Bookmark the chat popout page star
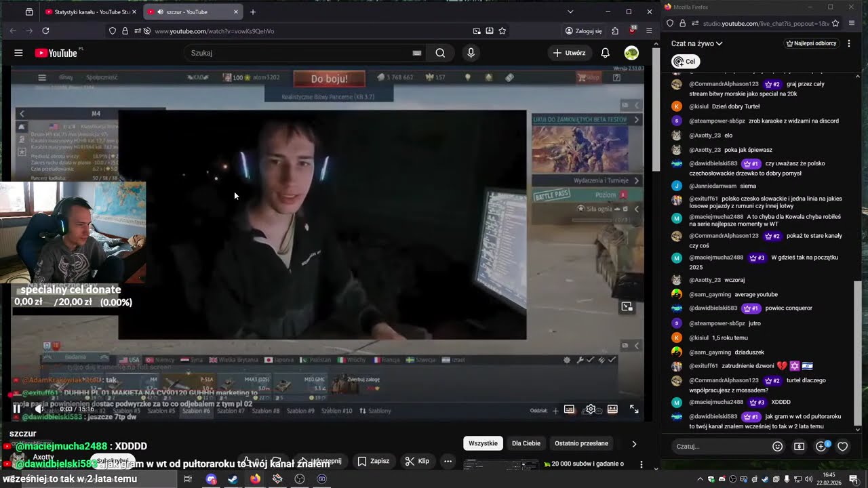Screen dimensions: 868x488 pos(835,23)
